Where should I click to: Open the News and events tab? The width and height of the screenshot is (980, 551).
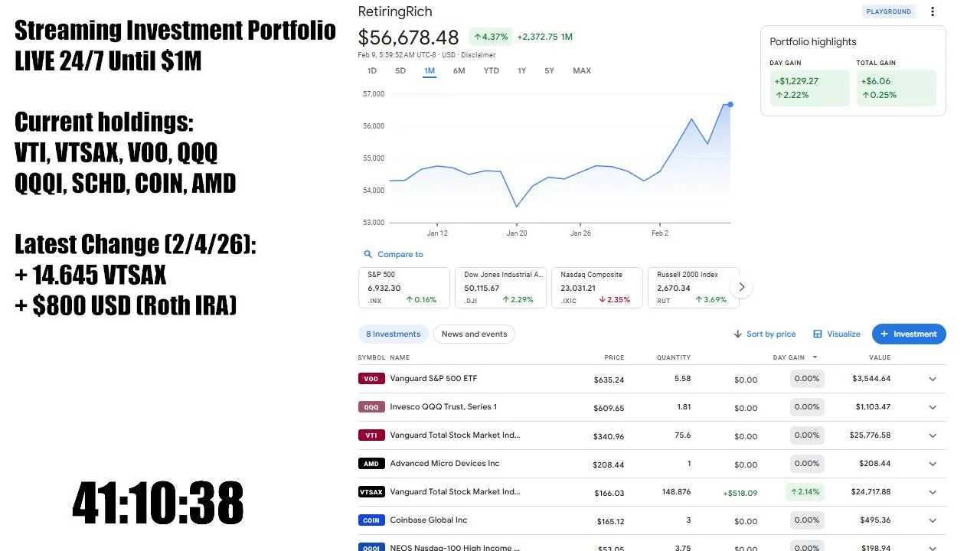pos(474,334)
